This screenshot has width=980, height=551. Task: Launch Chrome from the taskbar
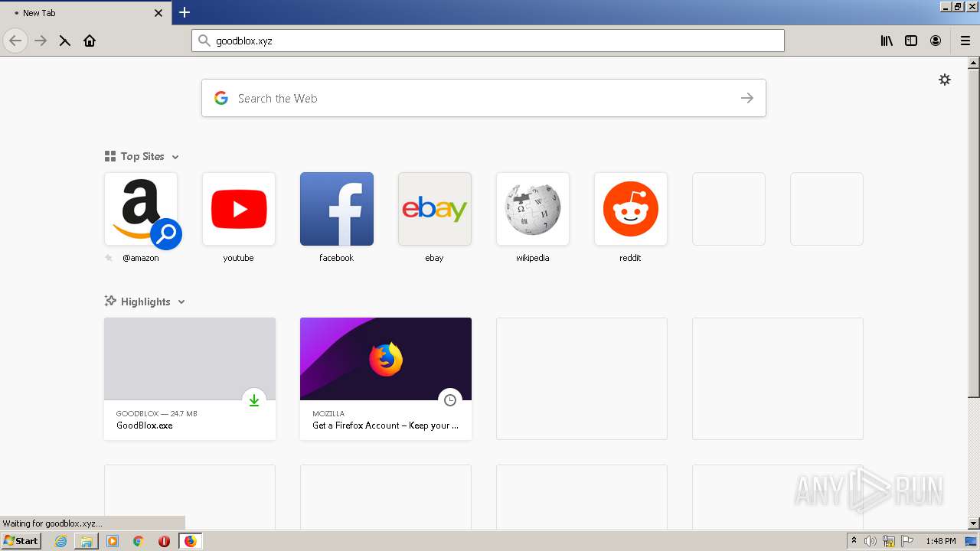pos(139,541)
